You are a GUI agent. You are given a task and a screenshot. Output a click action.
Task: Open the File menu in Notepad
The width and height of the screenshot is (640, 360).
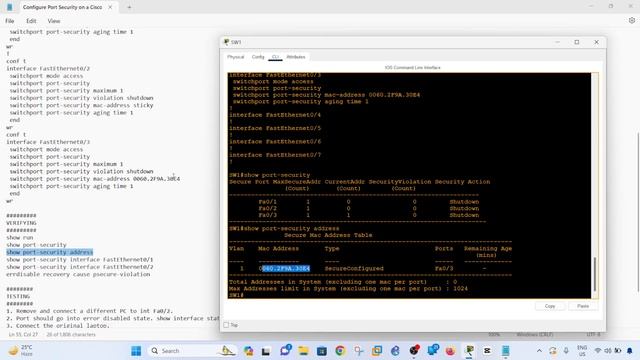pos(10,21)
